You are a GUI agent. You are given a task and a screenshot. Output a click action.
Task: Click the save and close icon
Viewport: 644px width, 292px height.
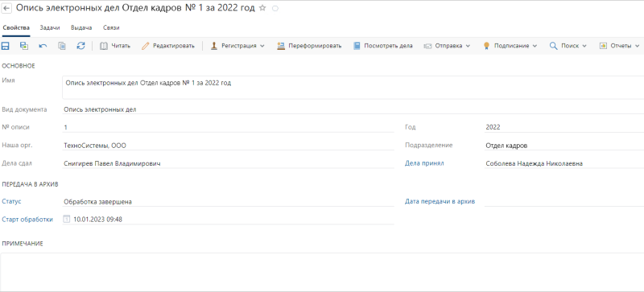pyautogui.click(x=24, y=46)
